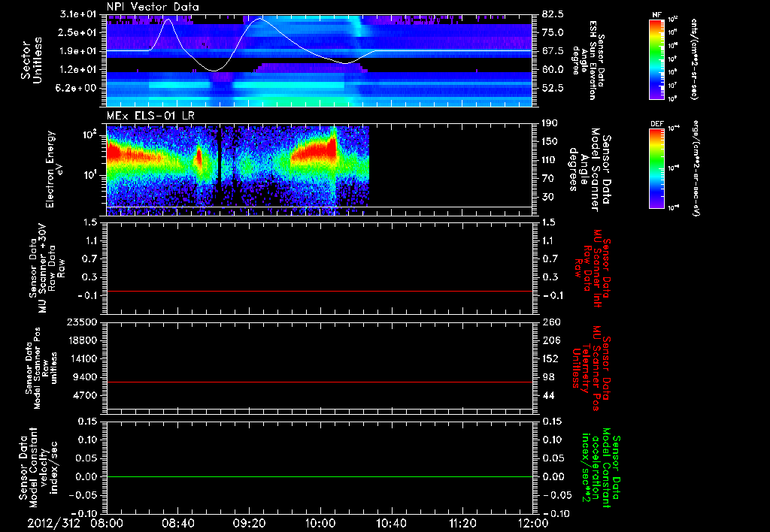Click the "Sector Unitless" axis label
The image size is (770, 532).
click(32, 60)
